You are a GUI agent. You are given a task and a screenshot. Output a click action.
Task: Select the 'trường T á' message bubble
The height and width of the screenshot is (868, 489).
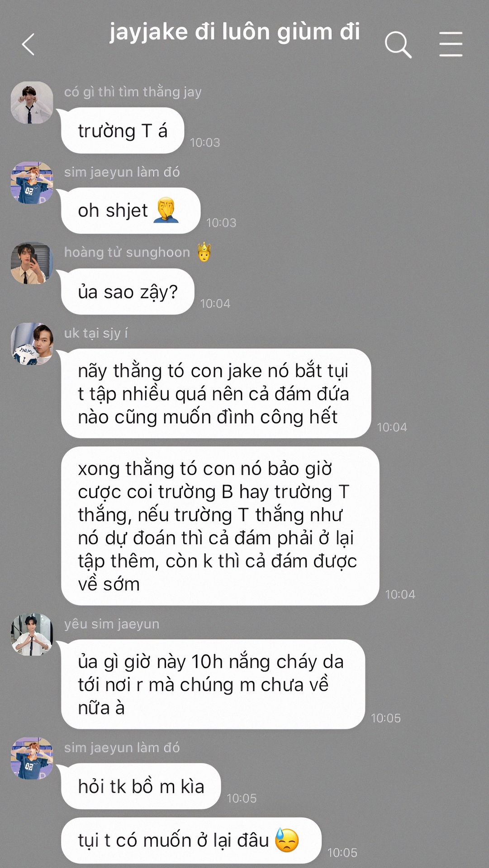[x=123, y=131]
